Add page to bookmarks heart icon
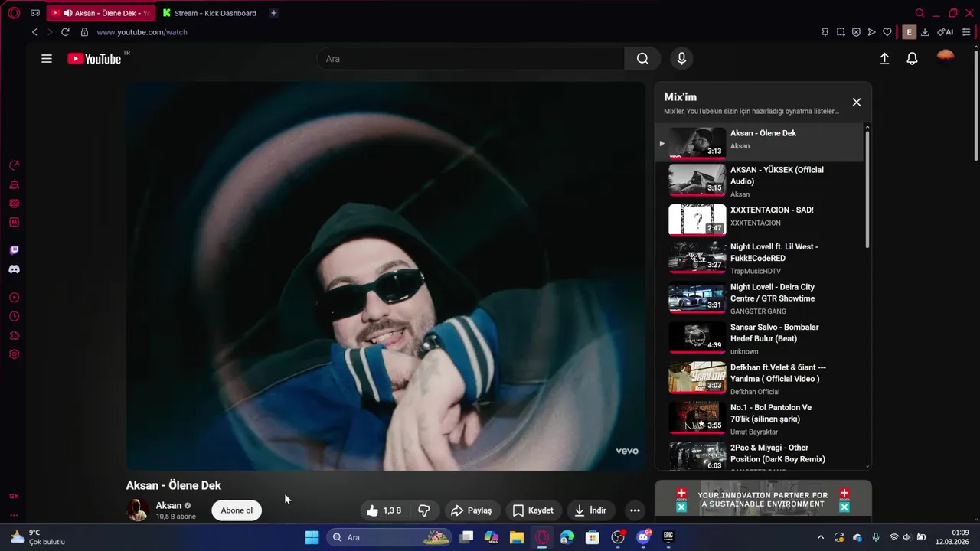This screenshot has height=551, width=980. coord(887,32)
